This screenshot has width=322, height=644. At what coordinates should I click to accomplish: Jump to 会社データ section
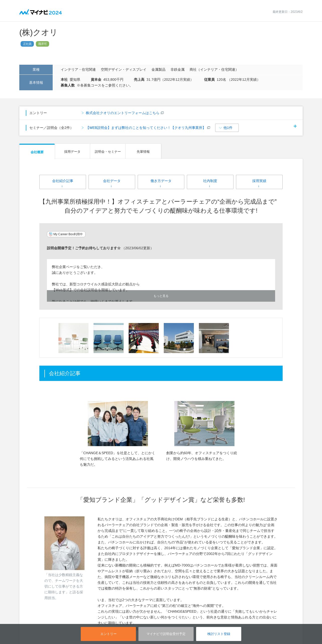(x=112, y=182)
